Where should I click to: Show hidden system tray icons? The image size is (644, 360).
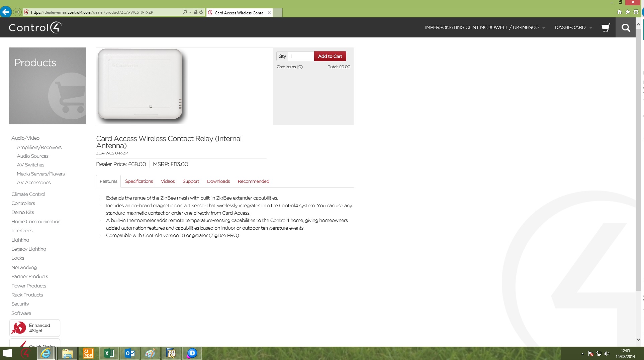click(x=582, y=354)
